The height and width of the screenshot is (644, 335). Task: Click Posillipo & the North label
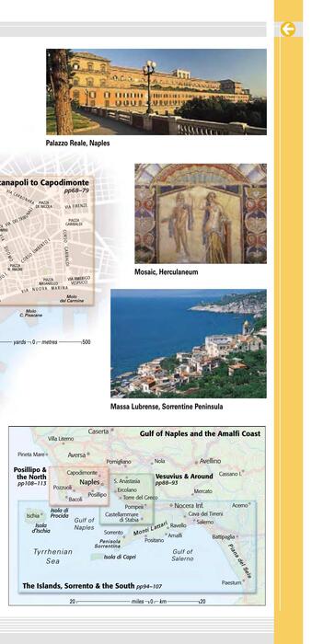tap(30, 473)
